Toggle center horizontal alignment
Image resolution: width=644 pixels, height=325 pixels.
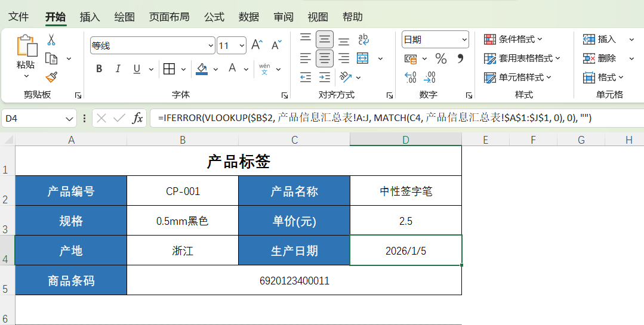pos(325,58)
